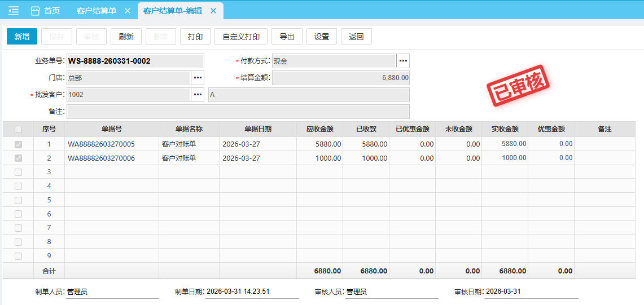Open 自定义打印 custom print
Image resolution: width=644 pixels, height=305 pixels.
(x=241, y=37)
